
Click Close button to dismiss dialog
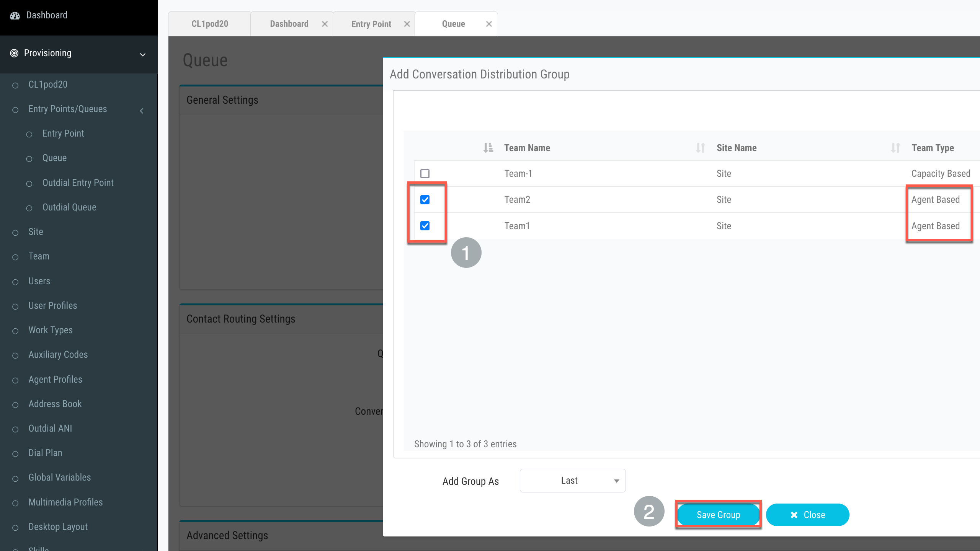tap(808, 515)
